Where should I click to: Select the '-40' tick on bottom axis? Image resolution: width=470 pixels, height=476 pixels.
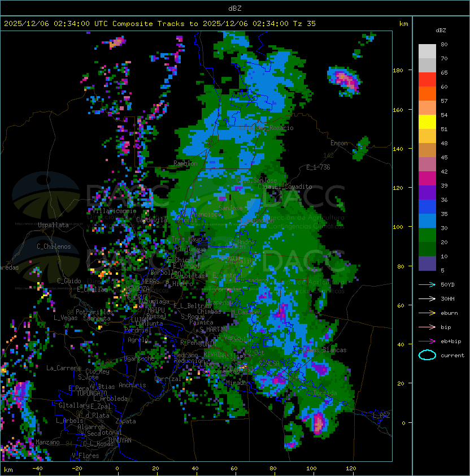37,469
